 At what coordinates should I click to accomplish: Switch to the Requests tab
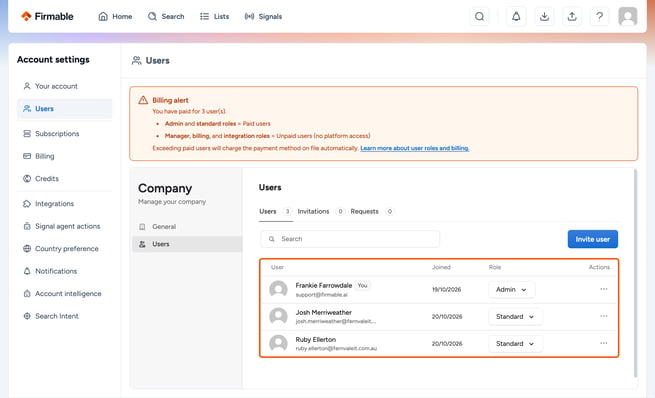pos(372,211)
